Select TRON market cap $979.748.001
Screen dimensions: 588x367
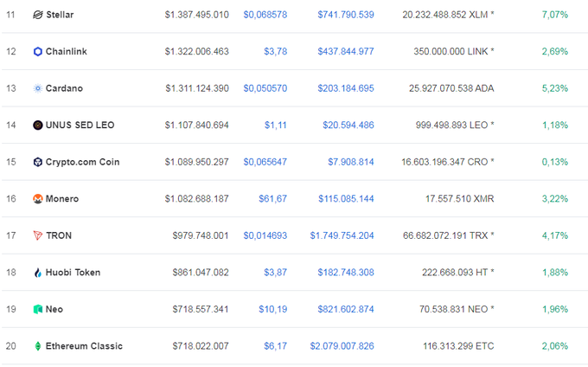[x=201, y=235]
